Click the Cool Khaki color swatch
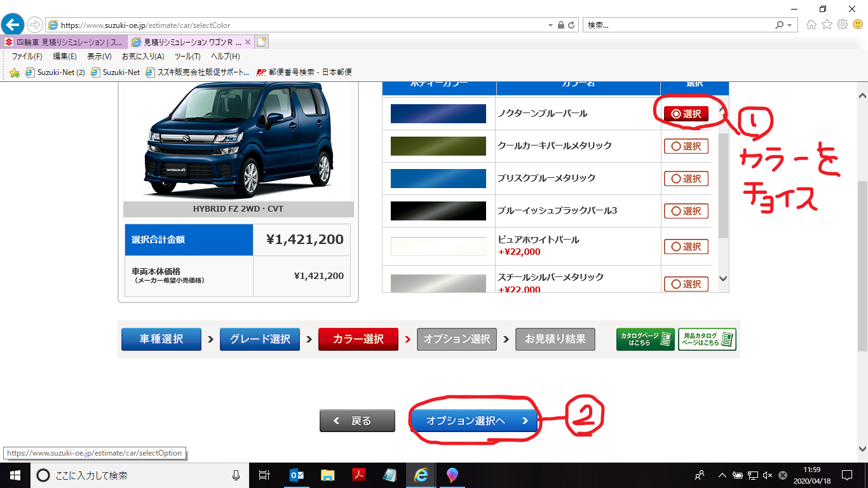The height and width of the screenshot is (488, 868). coord(438,146)
